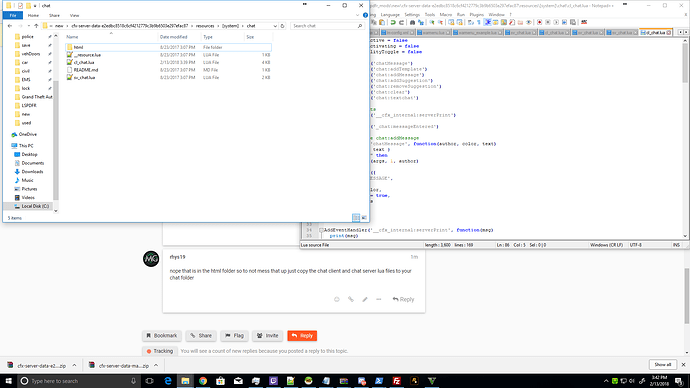Click the Undo arrow in Notepad++ toolbar
The width and height of the screenshot is (690, 388).
click(393, 22)
